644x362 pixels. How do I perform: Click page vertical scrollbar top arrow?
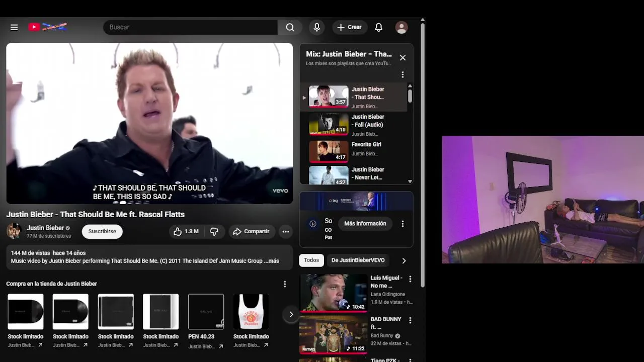[423, 20]
